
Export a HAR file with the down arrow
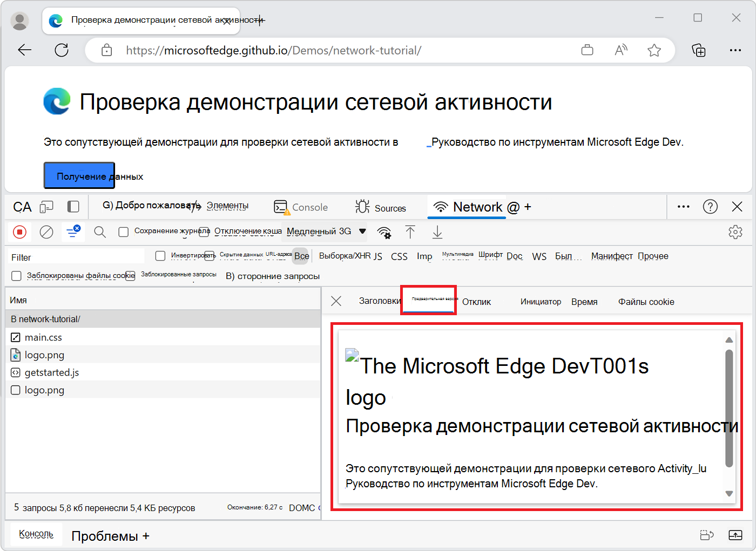click(437, 232)
